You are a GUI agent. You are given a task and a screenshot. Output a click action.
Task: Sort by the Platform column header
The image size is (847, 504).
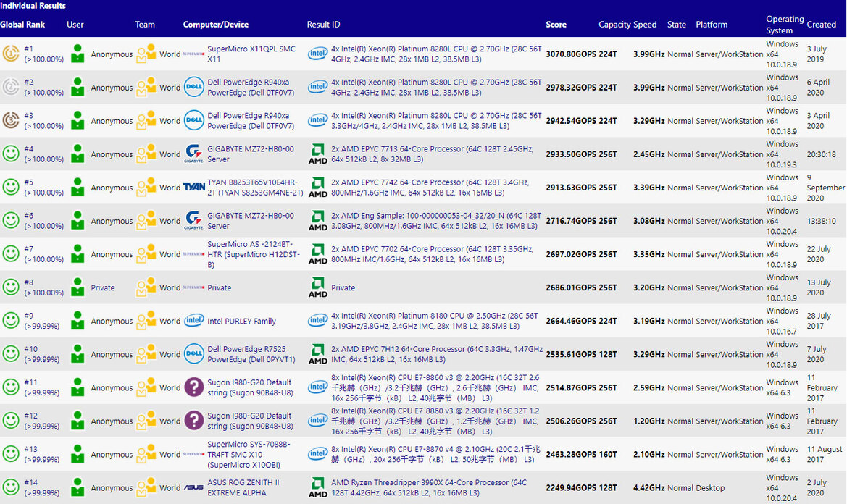712,25
